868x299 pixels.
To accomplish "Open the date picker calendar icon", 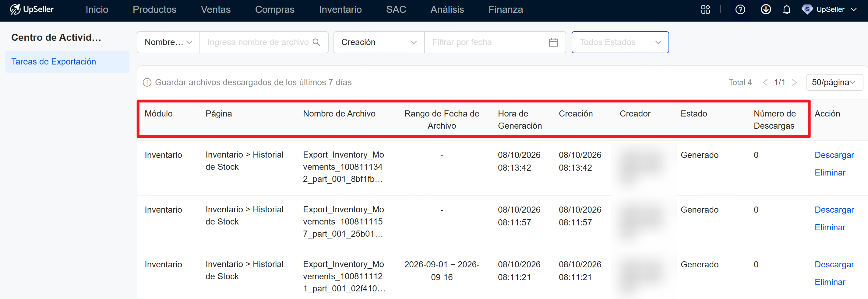I will 553,42.
